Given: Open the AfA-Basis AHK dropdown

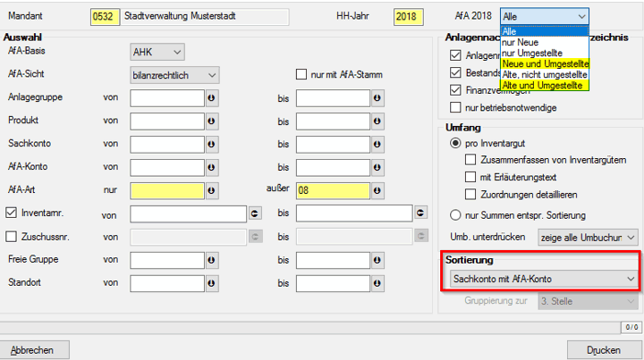Looking at the screenshot, I should 157,52.
